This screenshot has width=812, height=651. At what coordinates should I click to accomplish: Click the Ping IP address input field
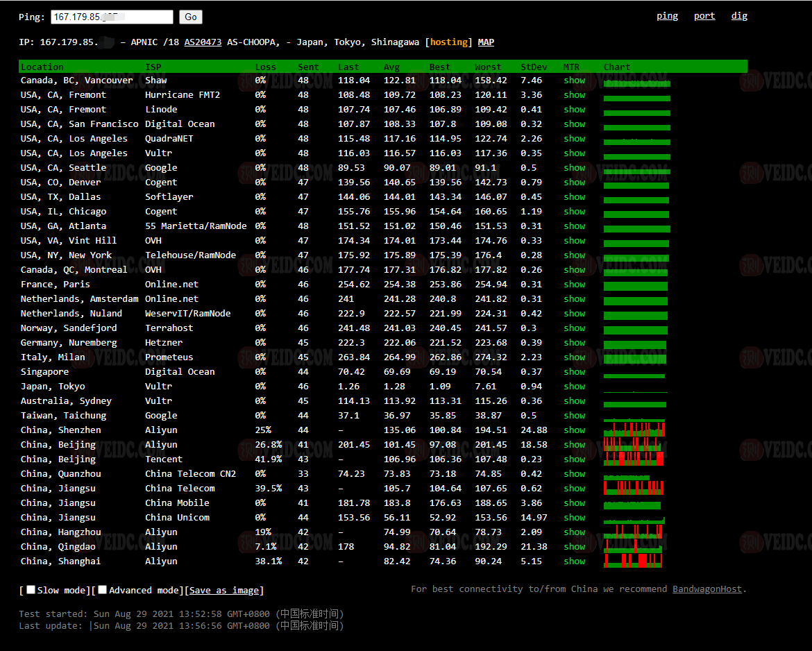pyautogui.click(x=111, y=17)
